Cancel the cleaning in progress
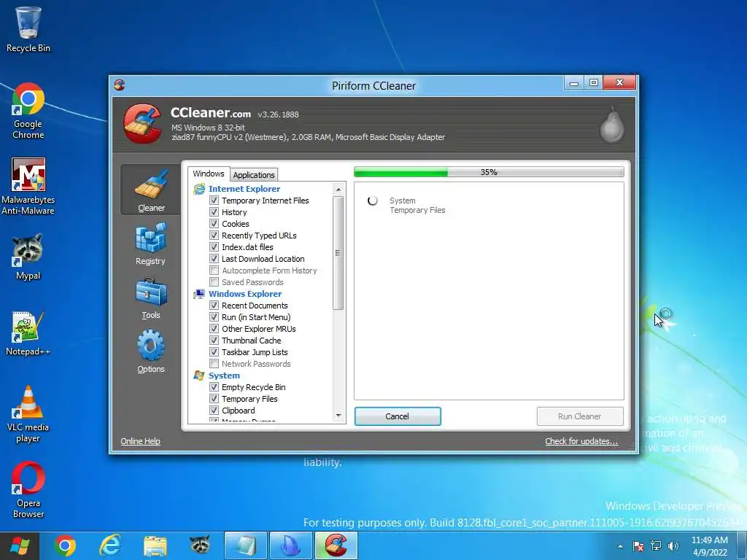Image resolution: width=747 pixels, height=560 pixels. pyautogui.click(x=398, y=416)
